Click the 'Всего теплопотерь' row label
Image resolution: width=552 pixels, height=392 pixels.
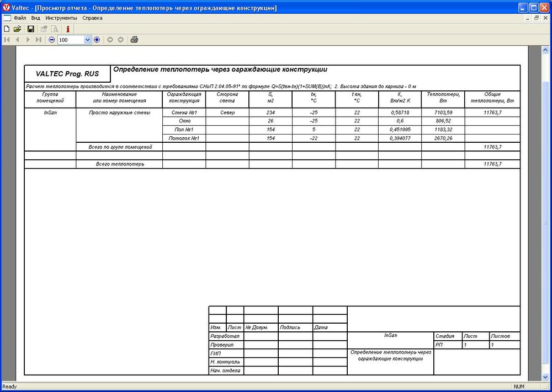(120, 164)
